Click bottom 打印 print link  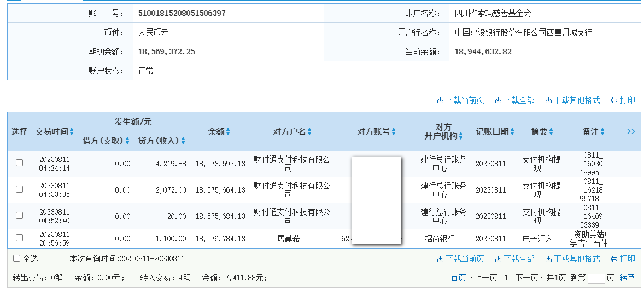623,258
